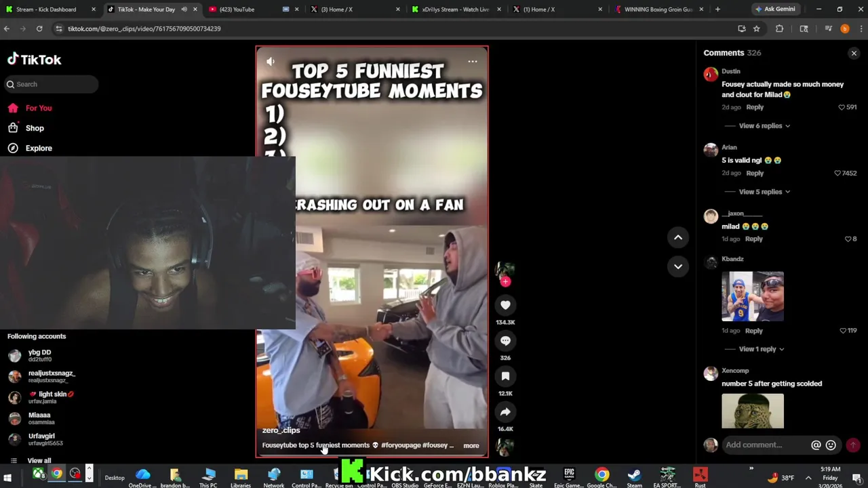Expand View 5 replies under Arian's comment

[x=764, y=191]
